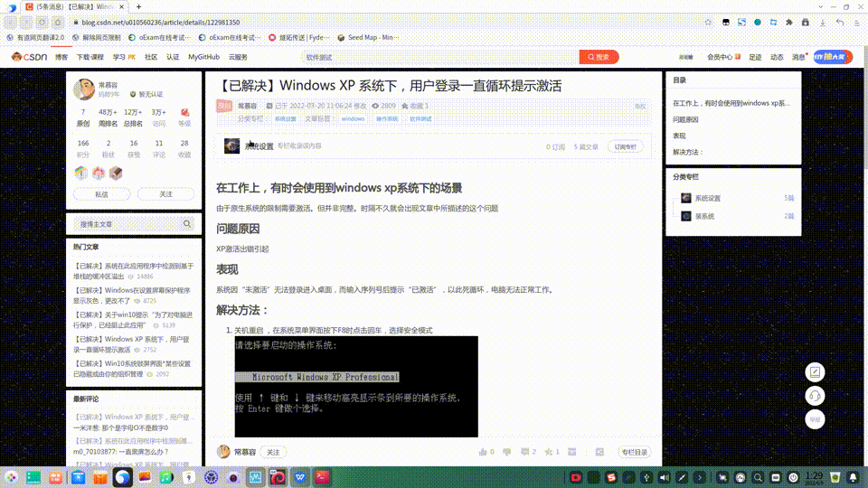Click the browser address bar
Image resolution: width=868 pixels, height=488 pixels.
tap(388, 22)
